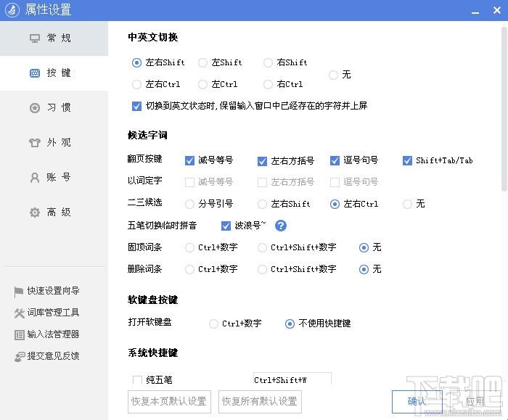The image size is (508, 420).
Task: Select 无 for 固顶词条
Action: [364, 248]
